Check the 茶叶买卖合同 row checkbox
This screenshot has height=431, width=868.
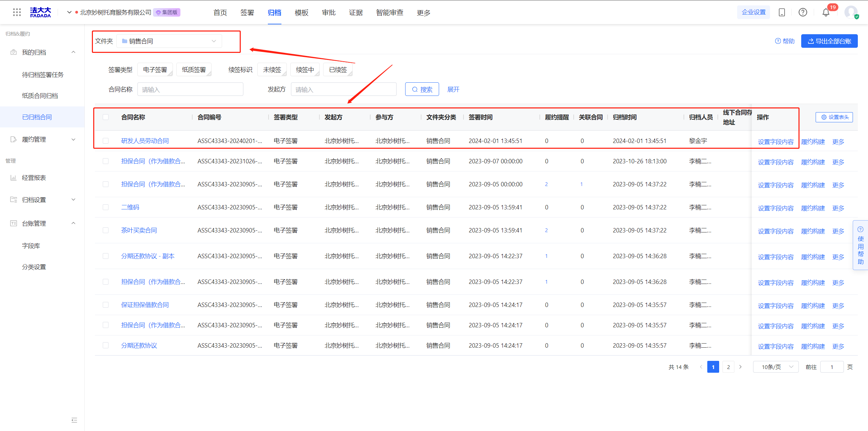[x=106, y=230]
